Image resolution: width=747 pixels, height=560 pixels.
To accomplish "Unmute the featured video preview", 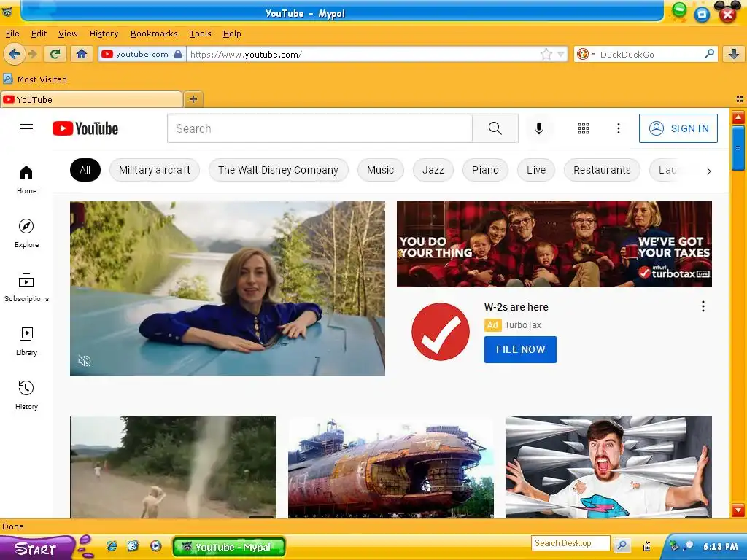I will (85, 361).
